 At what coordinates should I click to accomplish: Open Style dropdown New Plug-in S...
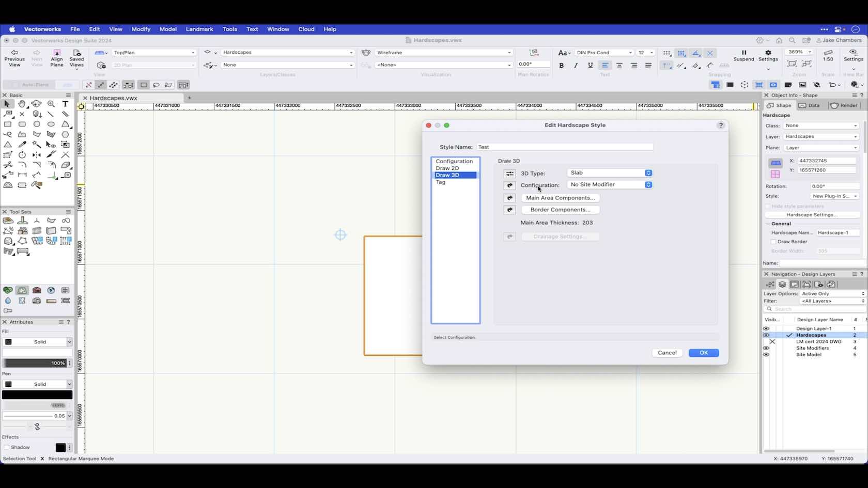pyautogui.click(x=834, y=196)
